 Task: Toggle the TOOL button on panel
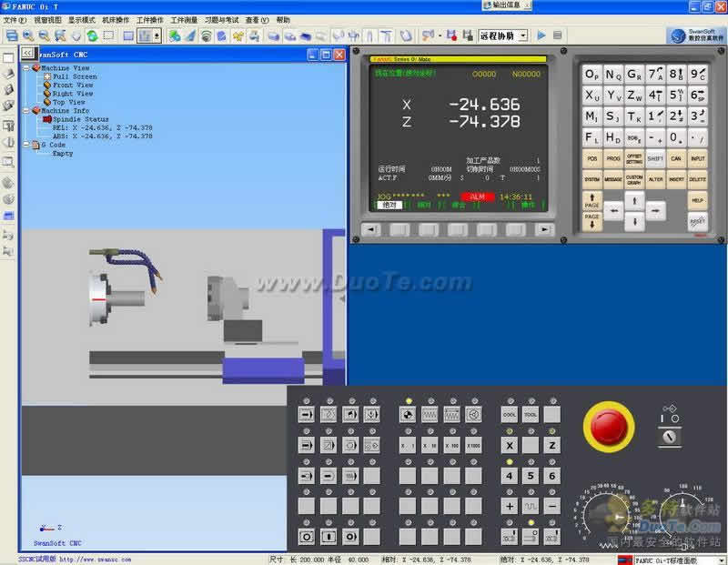(531, 415)
